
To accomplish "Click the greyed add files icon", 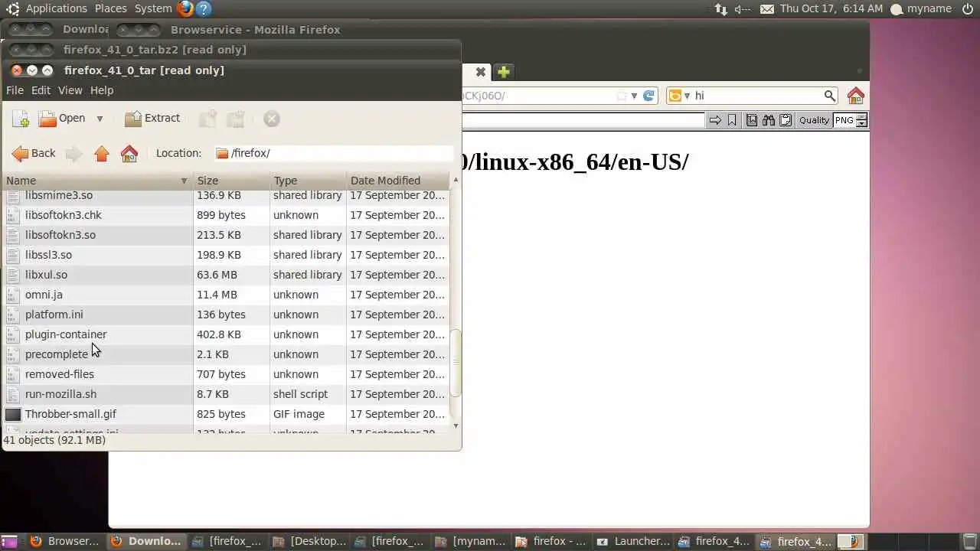I will coord(207,119).
